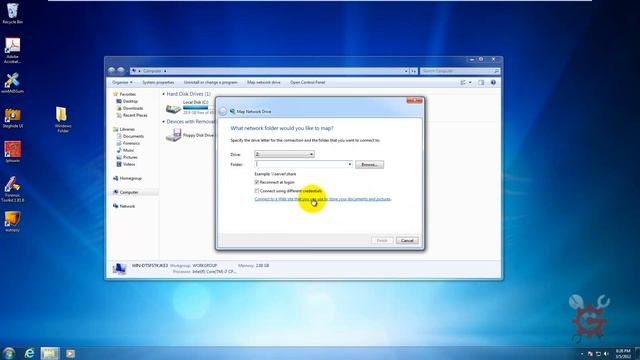The height and width of the screenshot is (360, 640).
Task: Click the Finish button in the dialog
Action: (382, 240)
